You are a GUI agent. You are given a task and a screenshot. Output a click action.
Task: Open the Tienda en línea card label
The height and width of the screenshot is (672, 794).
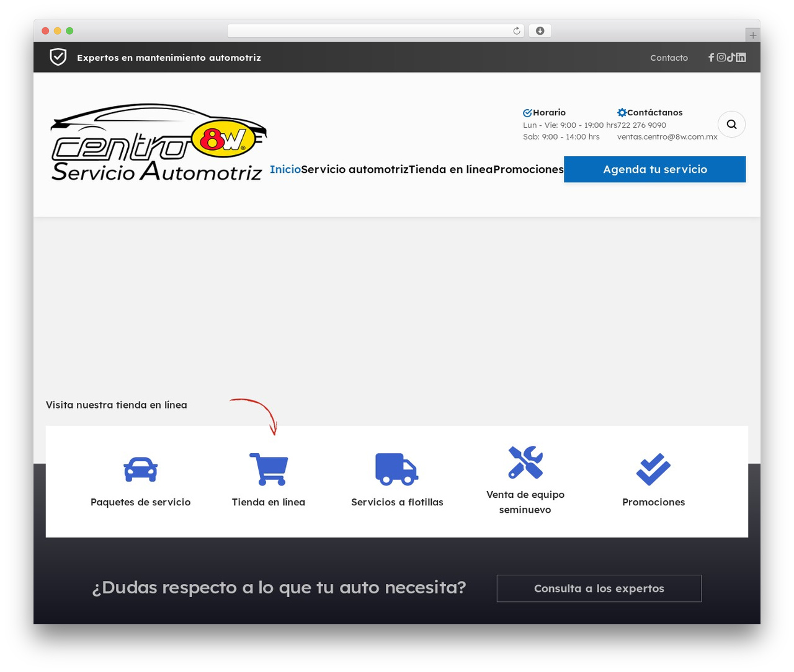coord(269,502)
